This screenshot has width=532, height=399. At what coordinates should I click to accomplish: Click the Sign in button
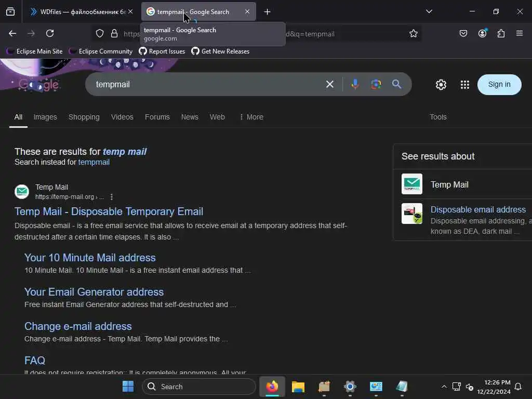tap(499, 85)
